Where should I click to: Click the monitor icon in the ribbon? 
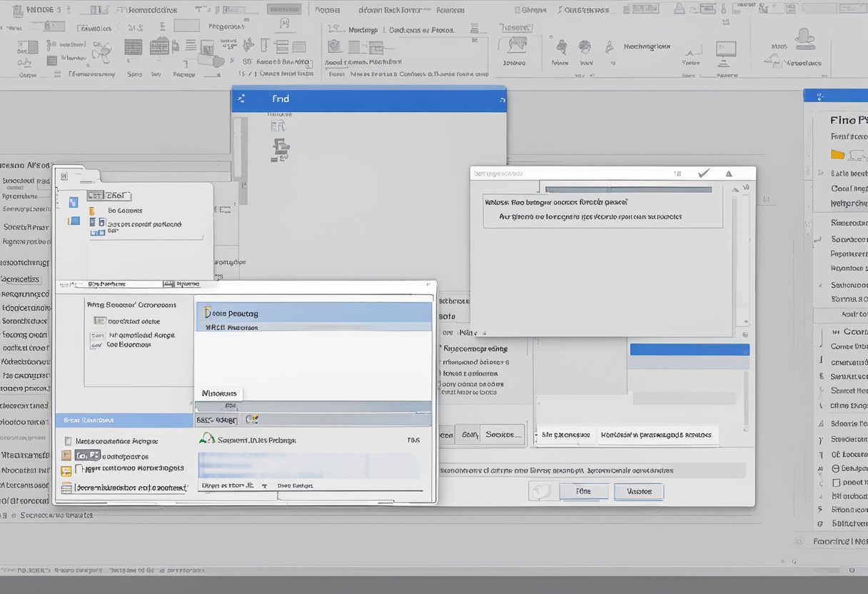pyautogui.click(x=725, y=49)
